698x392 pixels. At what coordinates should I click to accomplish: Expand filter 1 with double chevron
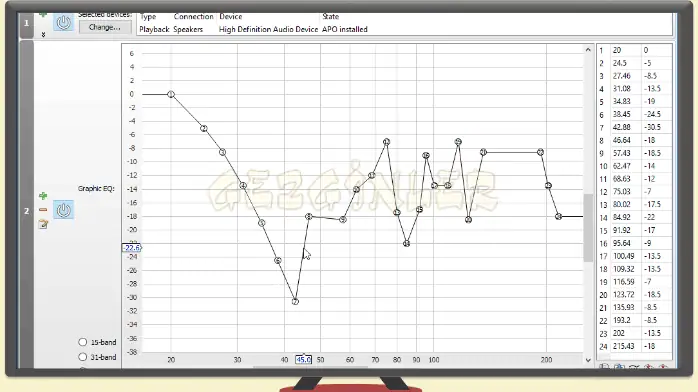click(x=43, y=34)
